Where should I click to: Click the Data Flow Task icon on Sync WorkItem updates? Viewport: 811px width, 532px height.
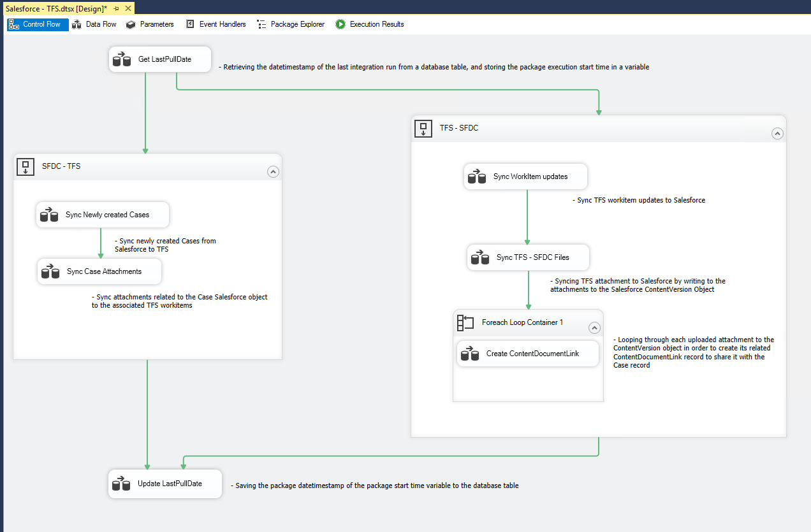tap(476, 176)
